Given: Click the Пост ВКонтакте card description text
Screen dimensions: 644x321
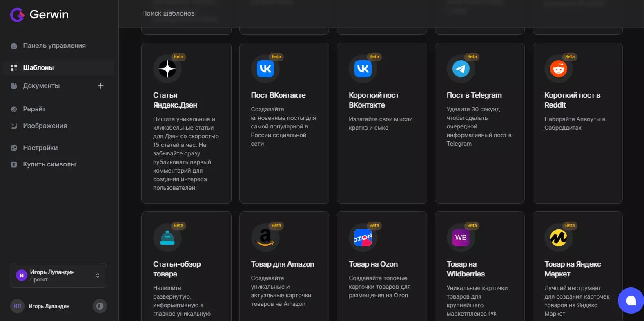Looking at the screenshot, I should pyautogui.click(x=283, y=126).
